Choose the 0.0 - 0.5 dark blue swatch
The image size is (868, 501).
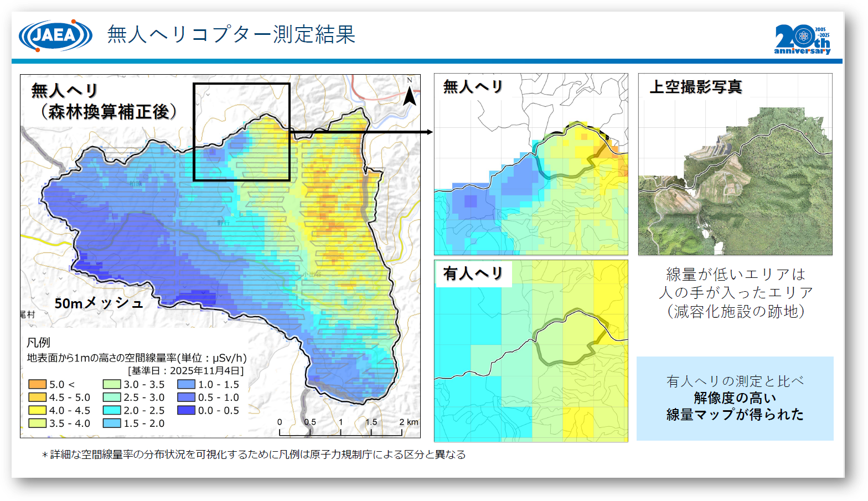pyautogui.click(x=187, y=410)
